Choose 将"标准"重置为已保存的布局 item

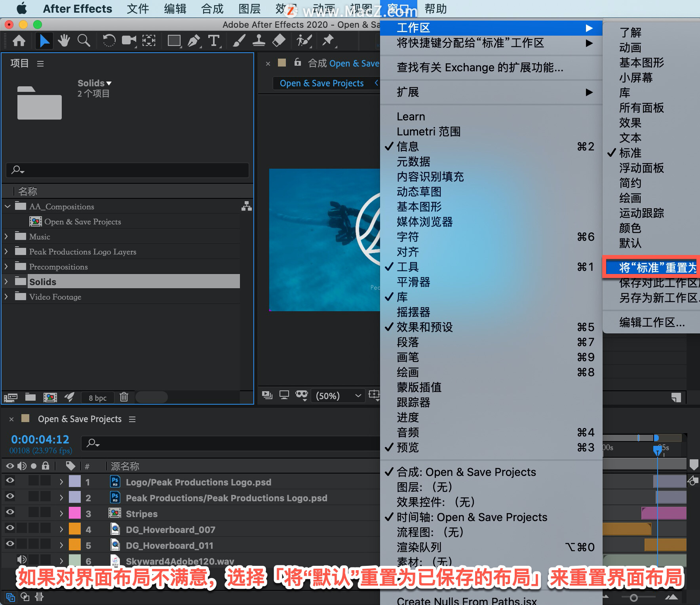tap(652, 268)
